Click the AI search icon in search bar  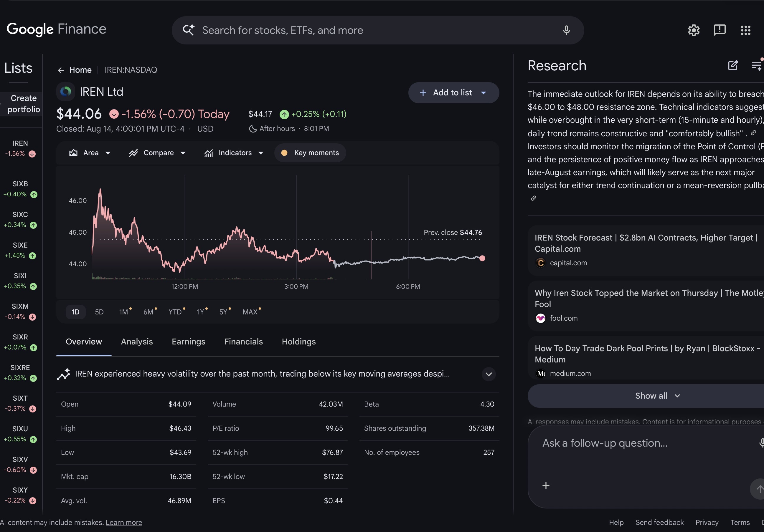click(189, 30)
